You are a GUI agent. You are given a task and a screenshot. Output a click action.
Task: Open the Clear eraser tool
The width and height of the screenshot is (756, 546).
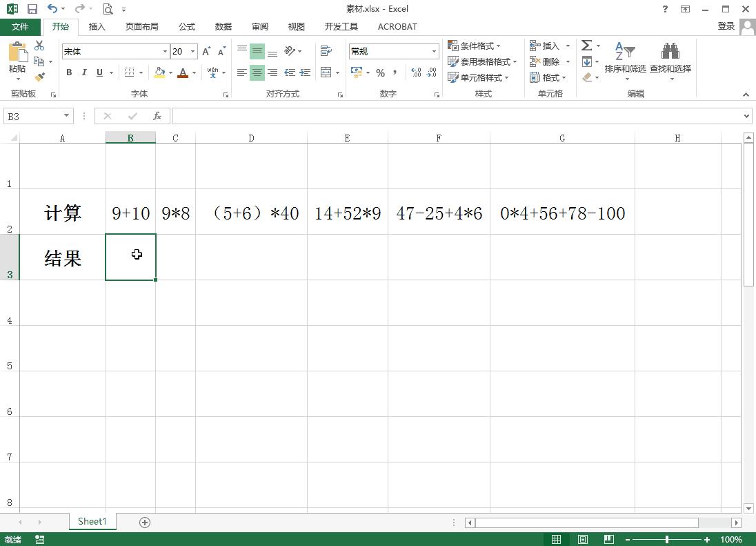point(587,77)
